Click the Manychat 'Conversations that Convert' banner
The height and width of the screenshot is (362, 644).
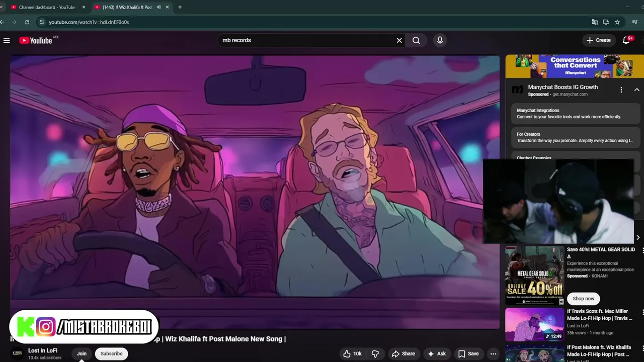575,66
